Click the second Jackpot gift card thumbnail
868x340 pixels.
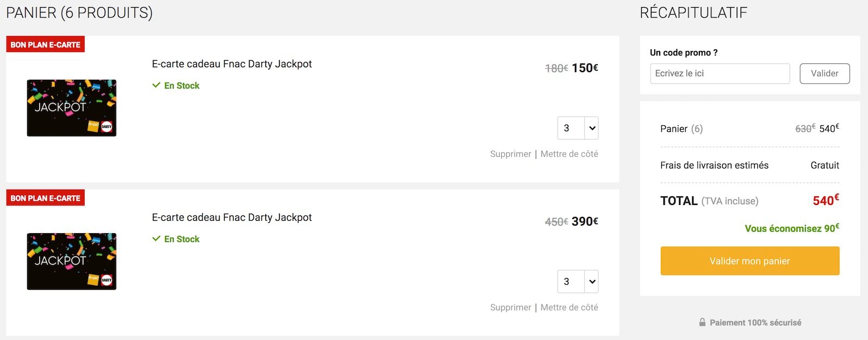tap(71, 261)
